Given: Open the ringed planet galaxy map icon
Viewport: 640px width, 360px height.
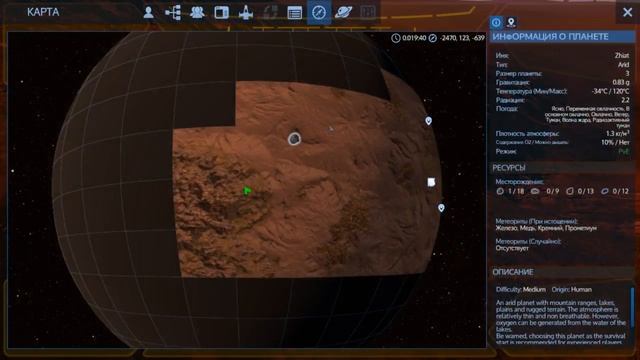Looking at the screenshot, I should (343, 12).
